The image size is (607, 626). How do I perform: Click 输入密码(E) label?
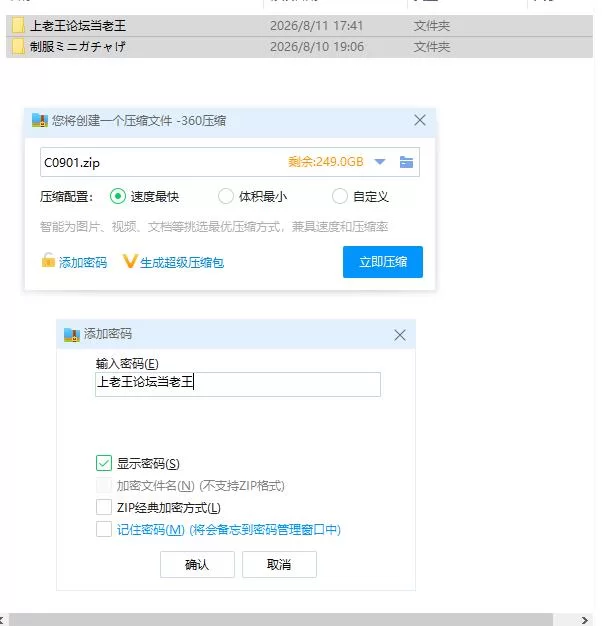(127, 363)
